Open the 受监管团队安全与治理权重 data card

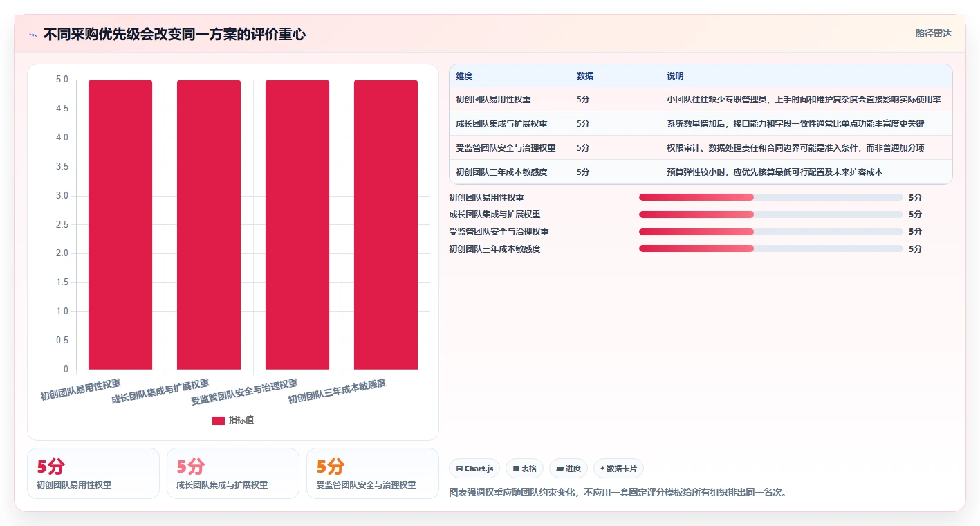[373, 473]
